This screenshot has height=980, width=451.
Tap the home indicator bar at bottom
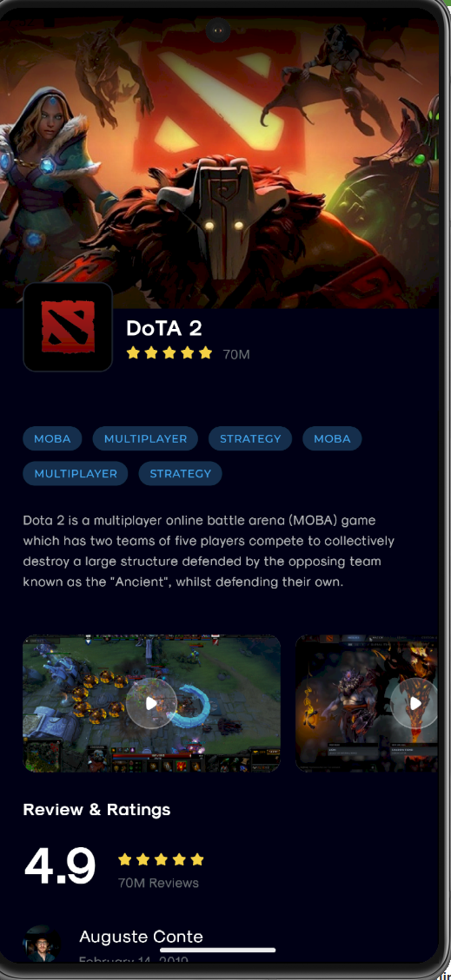218,950
